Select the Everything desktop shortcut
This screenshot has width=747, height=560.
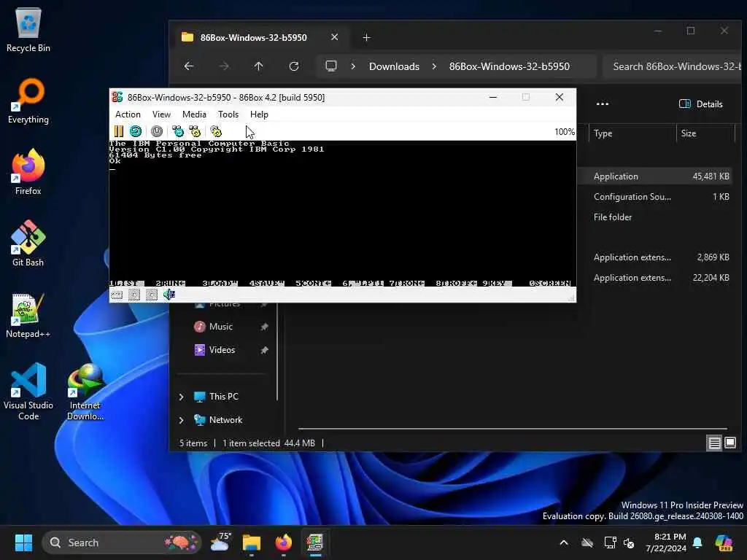pyautogui.click(x=28, y=101)
